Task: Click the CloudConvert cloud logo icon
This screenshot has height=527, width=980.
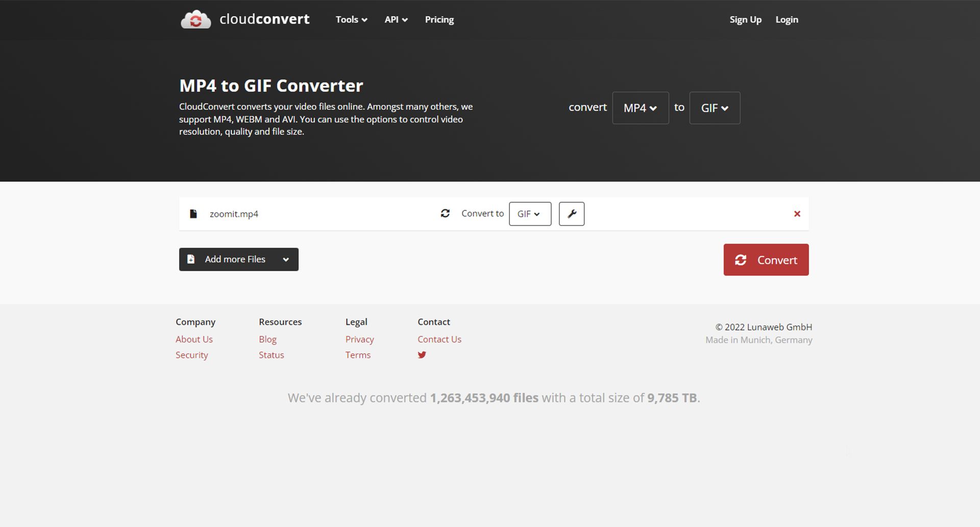Action: [195, 20]
